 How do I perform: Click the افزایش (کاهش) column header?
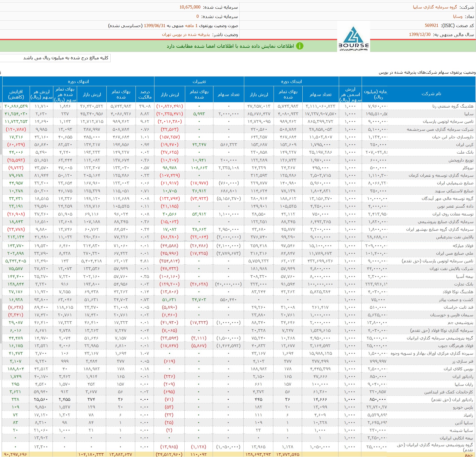click(16, 94)
